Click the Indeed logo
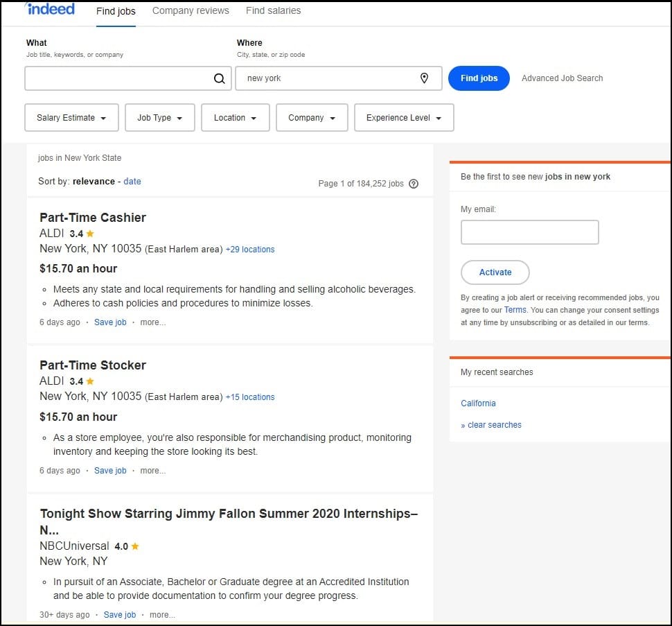This screenshot has height=626, width=672. click(50, 8)
